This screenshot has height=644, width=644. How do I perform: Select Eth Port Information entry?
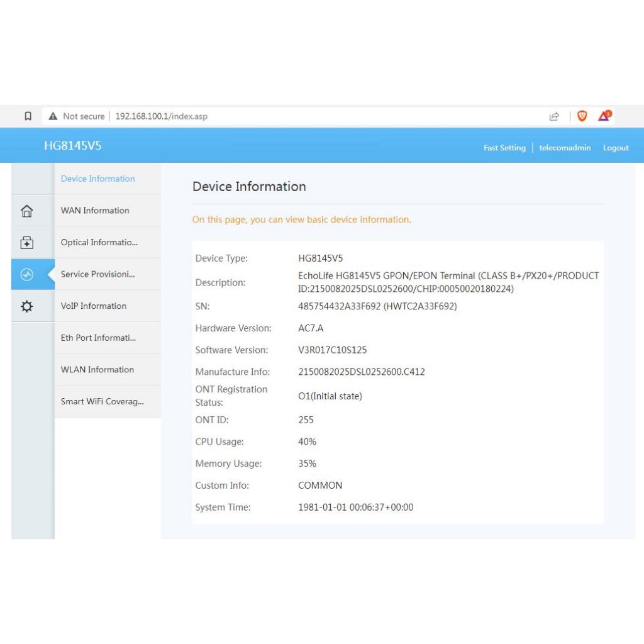tap(98, 338)
